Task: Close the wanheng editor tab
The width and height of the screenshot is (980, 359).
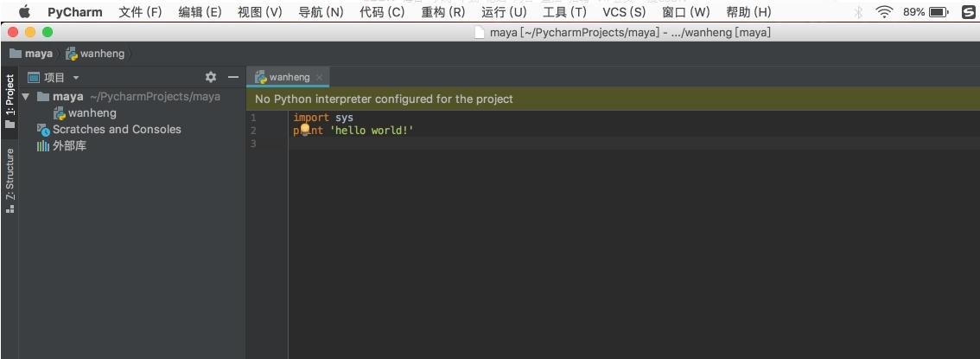Action: coord(319,77)
